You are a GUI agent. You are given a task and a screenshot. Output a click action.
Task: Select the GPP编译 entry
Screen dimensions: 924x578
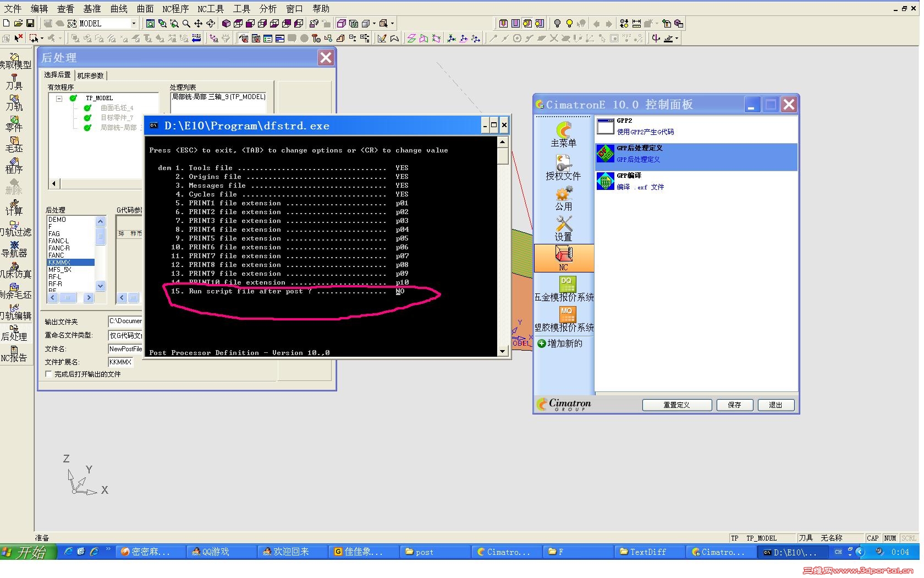(696, 182)
